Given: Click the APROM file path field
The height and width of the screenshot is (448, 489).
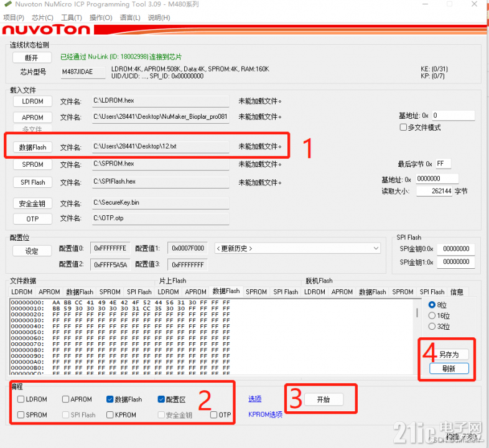Looking at the screenshot, I should pos(161,117).
